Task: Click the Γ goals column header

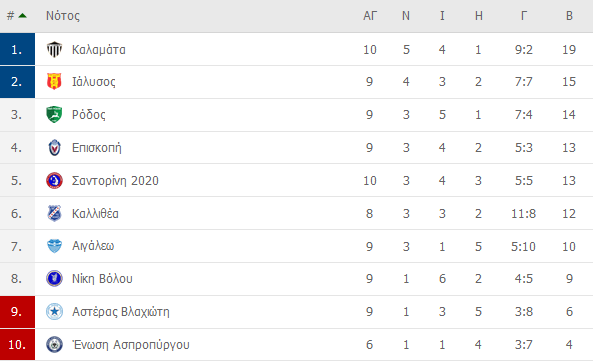Action: coord(524,15)
